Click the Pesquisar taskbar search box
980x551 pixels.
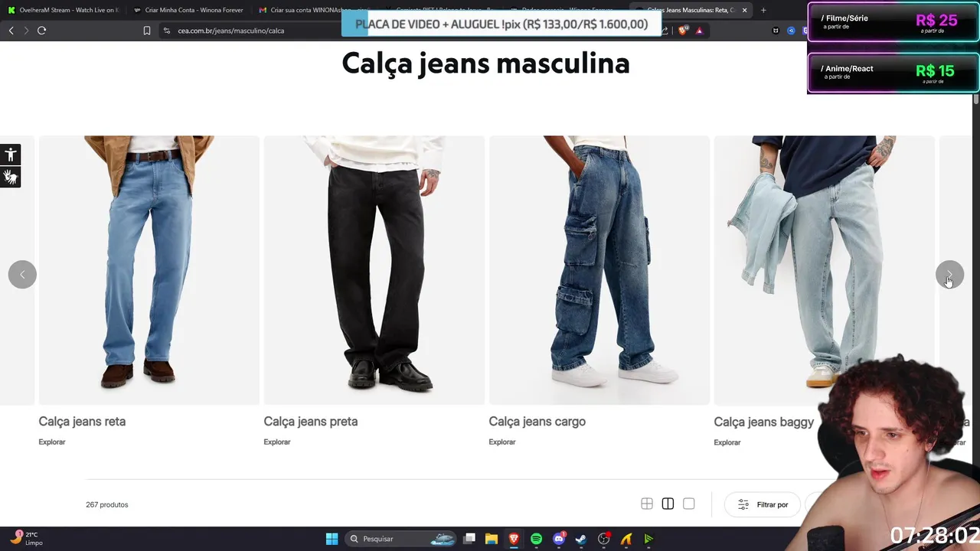pos(402,539)
